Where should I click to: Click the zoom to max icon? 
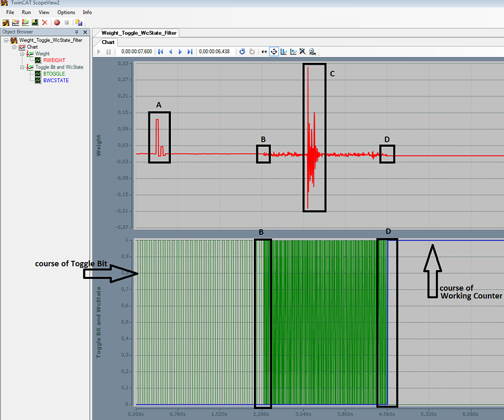pos(312,52)
